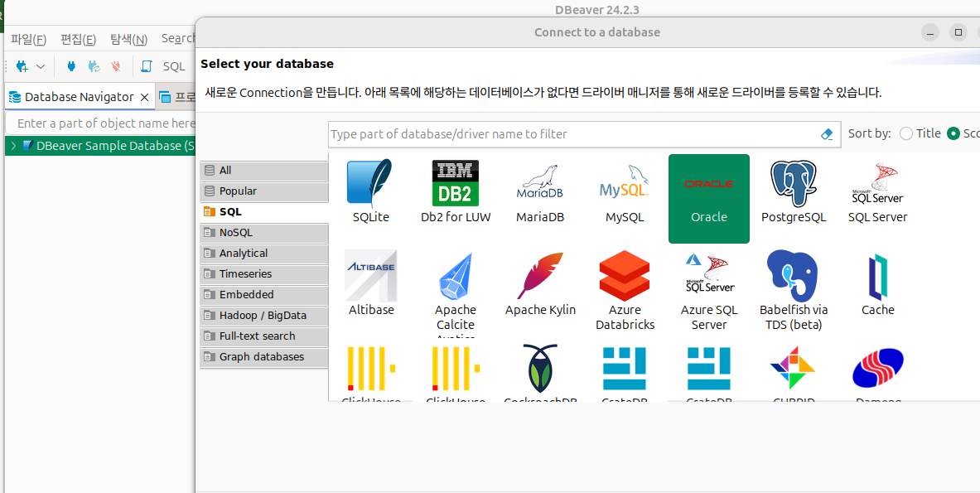Select the Apache Kylin driver

coord(539,286)
